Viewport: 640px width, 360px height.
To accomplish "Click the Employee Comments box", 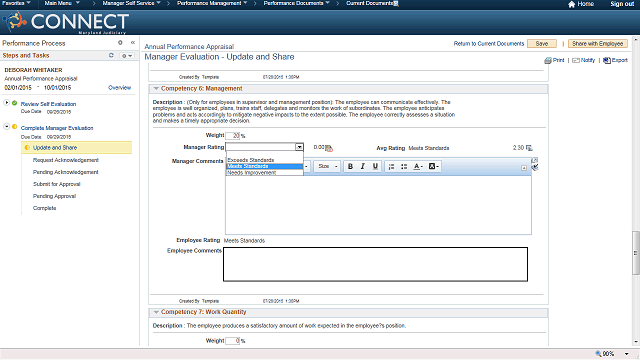I will 376,264.
